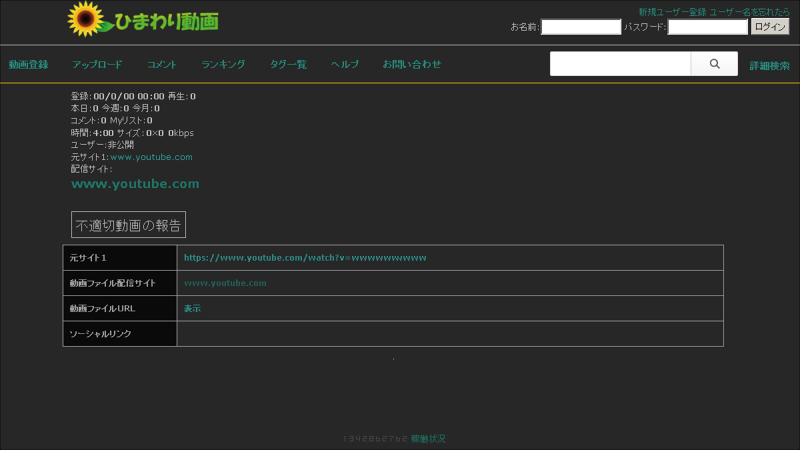Open the ヘルプ menu item
This screenshot has width=800, height=450.
point(345,64)
